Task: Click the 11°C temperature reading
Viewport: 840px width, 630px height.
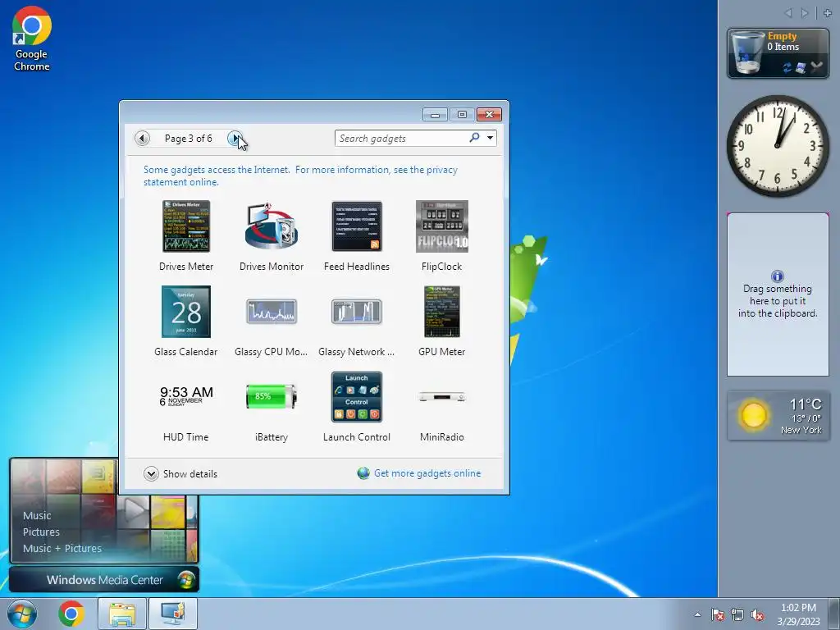Action: (806, 404)
